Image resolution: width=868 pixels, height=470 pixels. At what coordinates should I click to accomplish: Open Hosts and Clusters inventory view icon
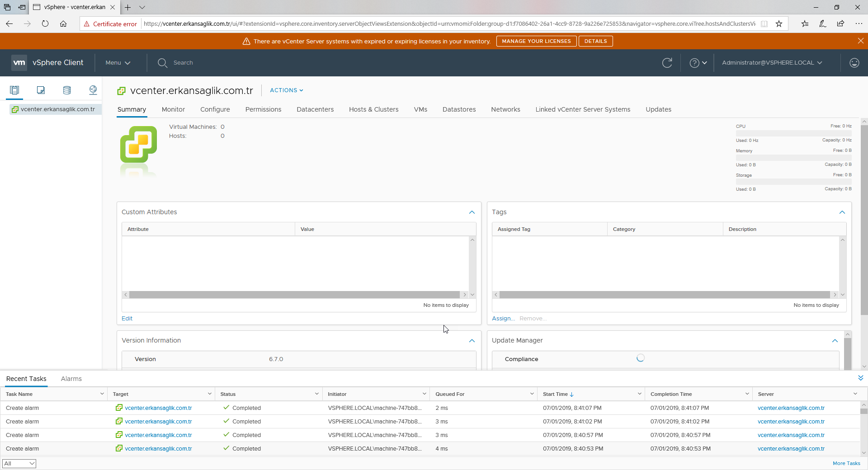(x=14, y=90)
